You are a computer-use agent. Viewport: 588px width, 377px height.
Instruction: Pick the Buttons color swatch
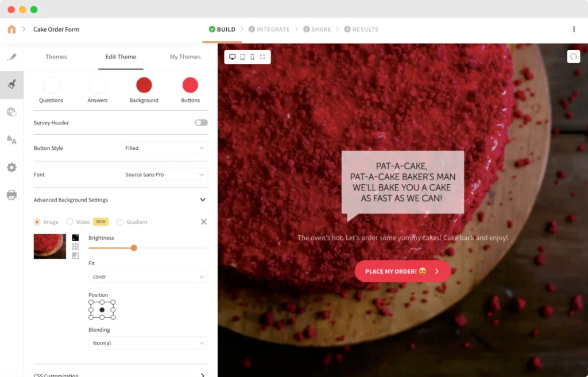pyautogui.click(x=191, y=85)
